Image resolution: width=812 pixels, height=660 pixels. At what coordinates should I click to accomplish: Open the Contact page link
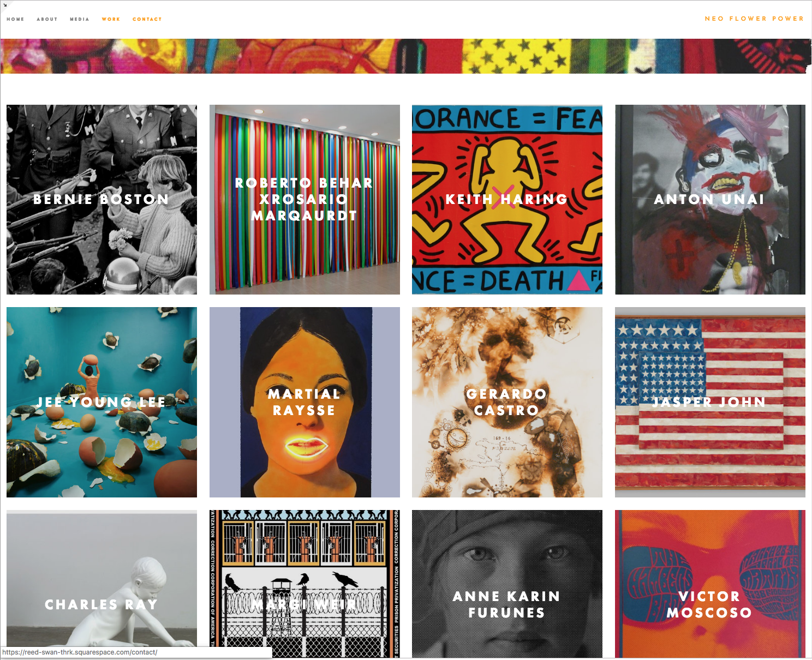click(147, 19)
